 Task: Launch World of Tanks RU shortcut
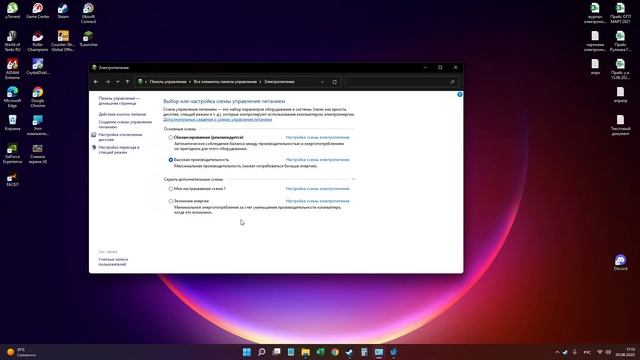[12, 41]
